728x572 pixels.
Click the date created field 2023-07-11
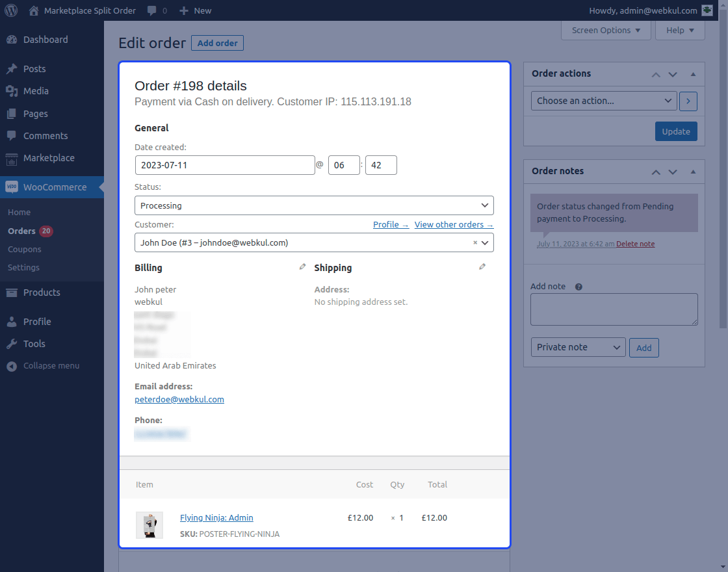click(x=225, y=165)
